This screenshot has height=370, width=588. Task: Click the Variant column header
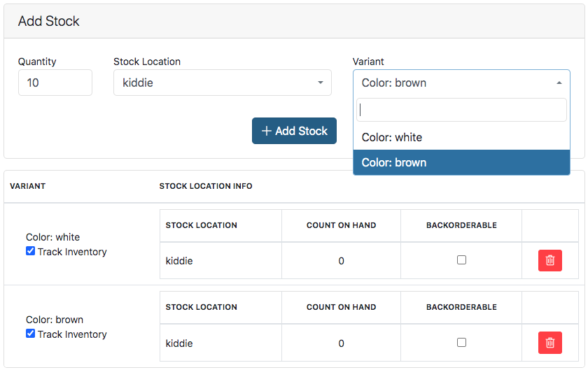pyautogui.click(x=28, y=186)
